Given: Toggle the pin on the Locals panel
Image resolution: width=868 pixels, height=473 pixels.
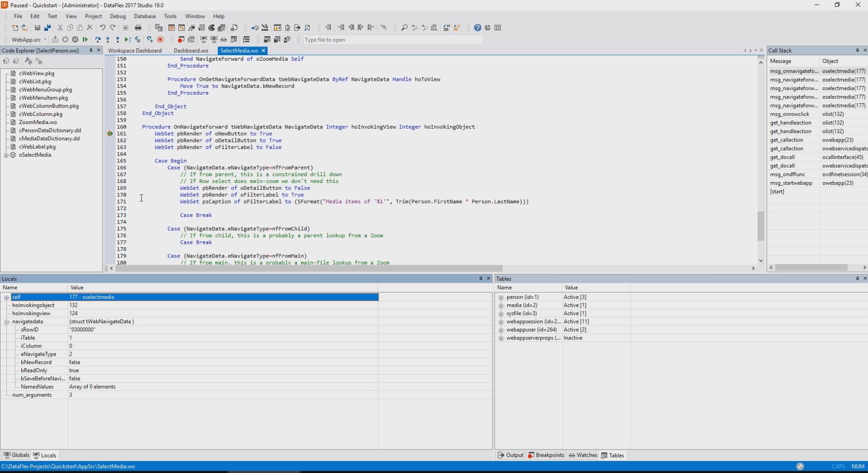Looking at the screenshot, I should [481, 279].
